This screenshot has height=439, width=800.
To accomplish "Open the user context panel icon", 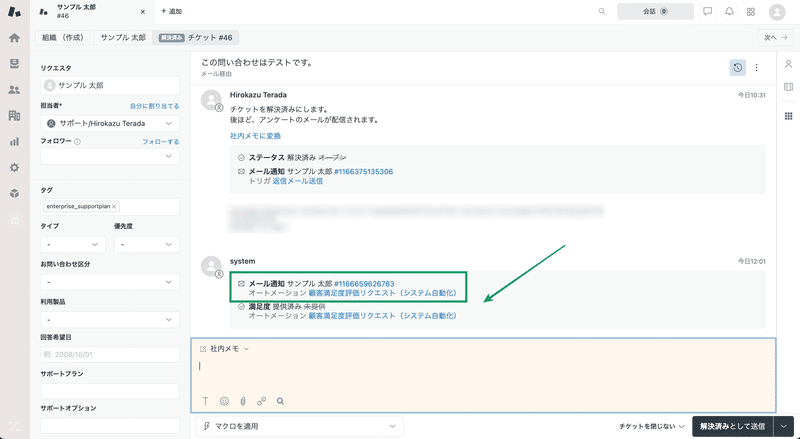I will 788,64.
